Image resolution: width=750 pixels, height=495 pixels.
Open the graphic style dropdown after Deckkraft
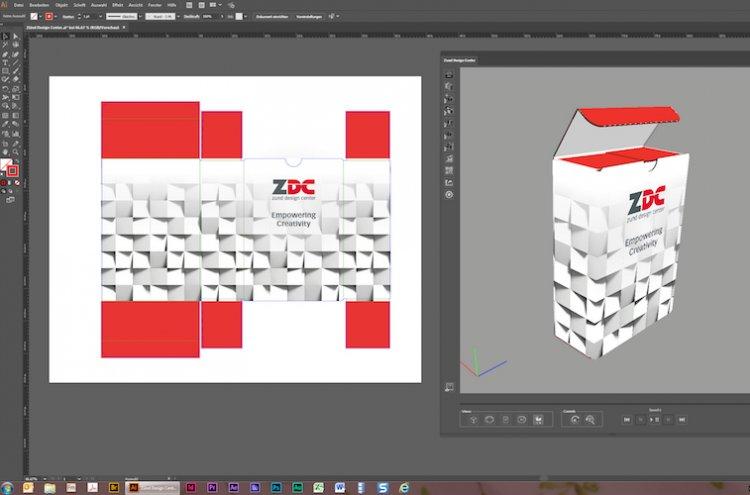point(245,16)
